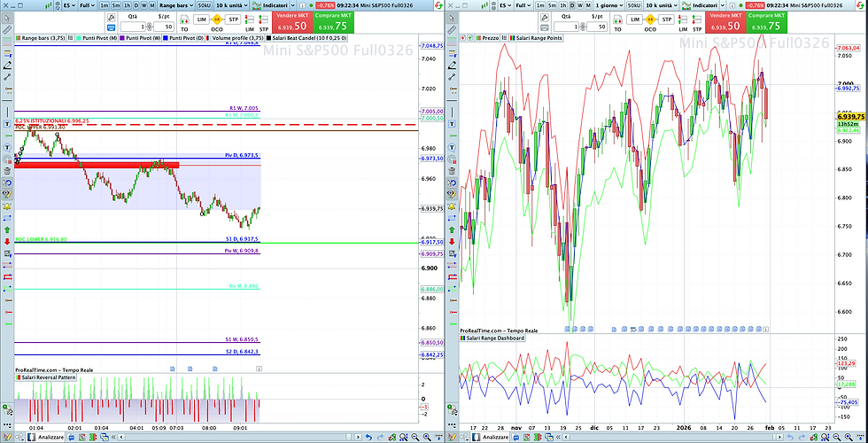This screenshot has height=443, width=868.
Task: Click the drawing pencil icon in left bottom toolbar
Action: 7,438
